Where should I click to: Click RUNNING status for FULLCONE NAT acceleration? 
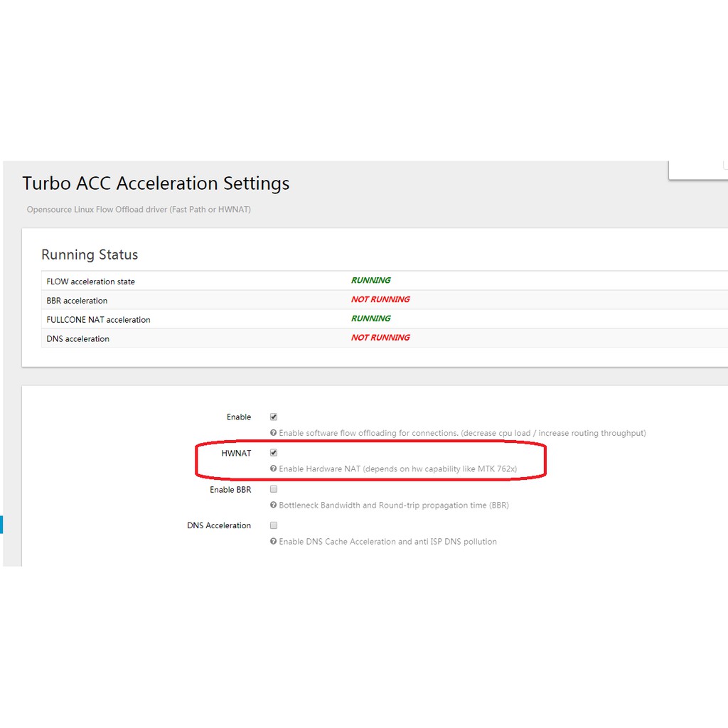(370, 318)
